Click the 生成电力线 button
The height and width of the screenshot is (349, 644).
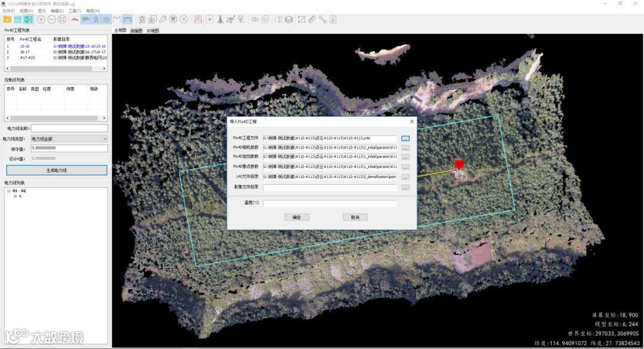57,170
